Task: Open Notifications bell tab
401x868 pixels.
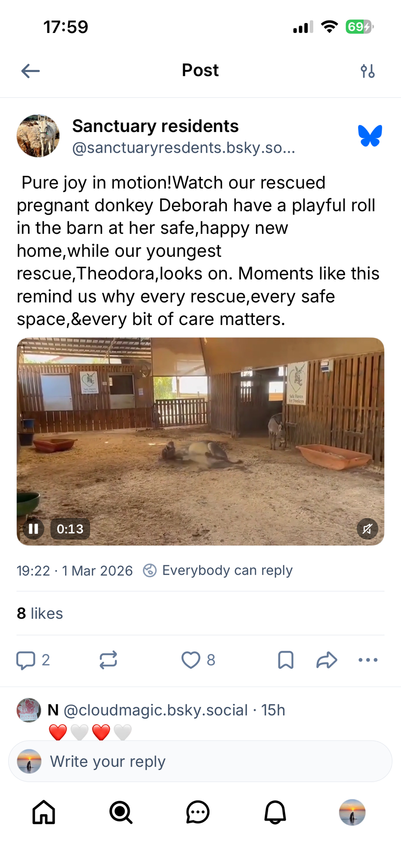Action: [x=275, y=812]
